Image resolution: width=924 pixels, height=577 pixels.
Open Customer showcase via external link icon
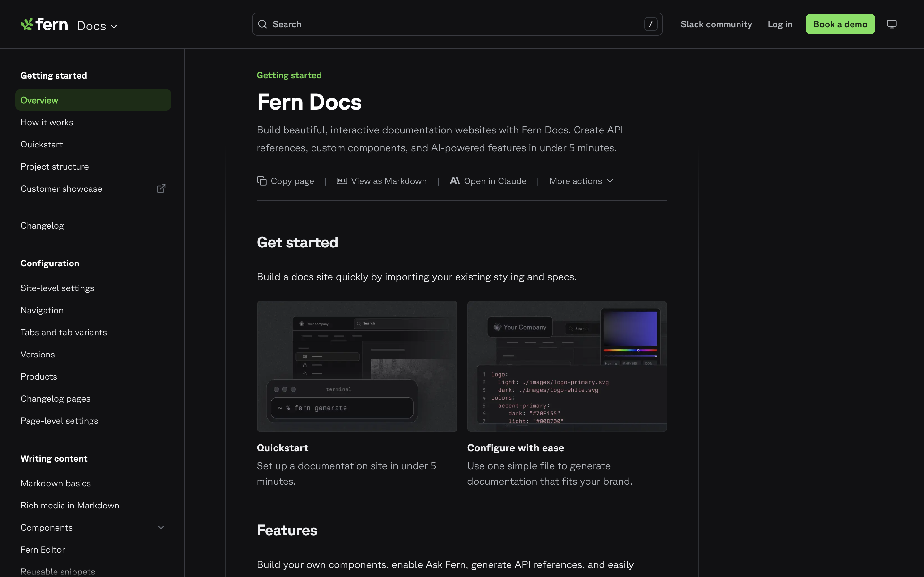pos(161,188)
